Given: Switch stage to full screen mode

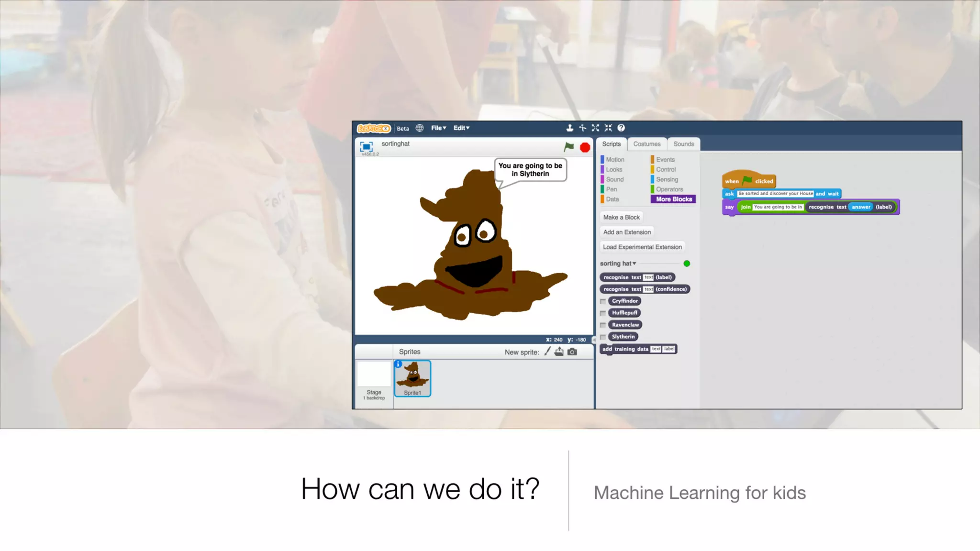Looking at the screenshot, I should (366, 146).
